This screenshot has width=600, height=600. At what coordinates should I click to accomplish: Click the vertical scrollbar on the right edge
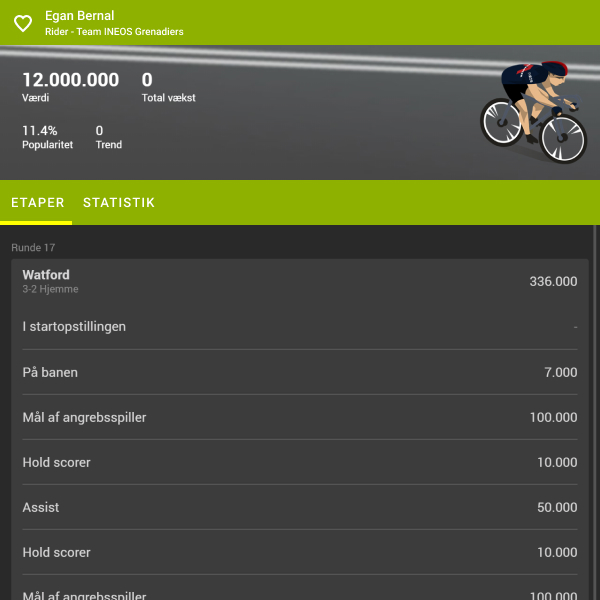(x=594, y=412)
